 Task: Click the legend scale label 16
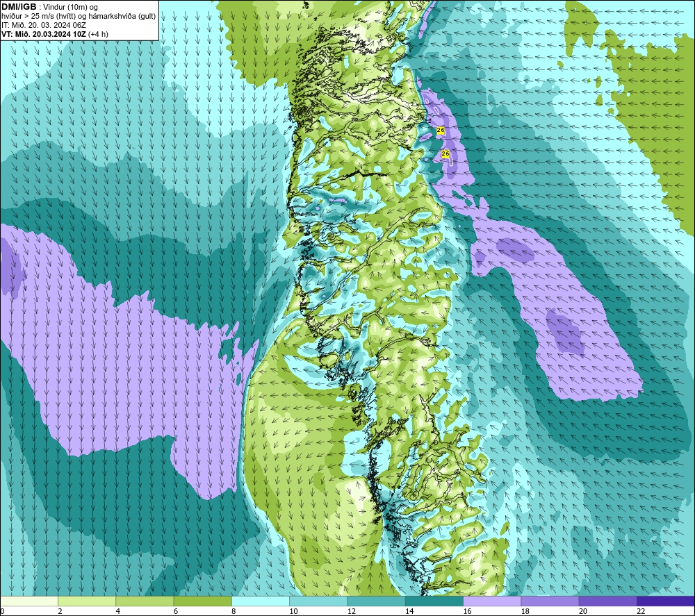[x=467, y=612]
